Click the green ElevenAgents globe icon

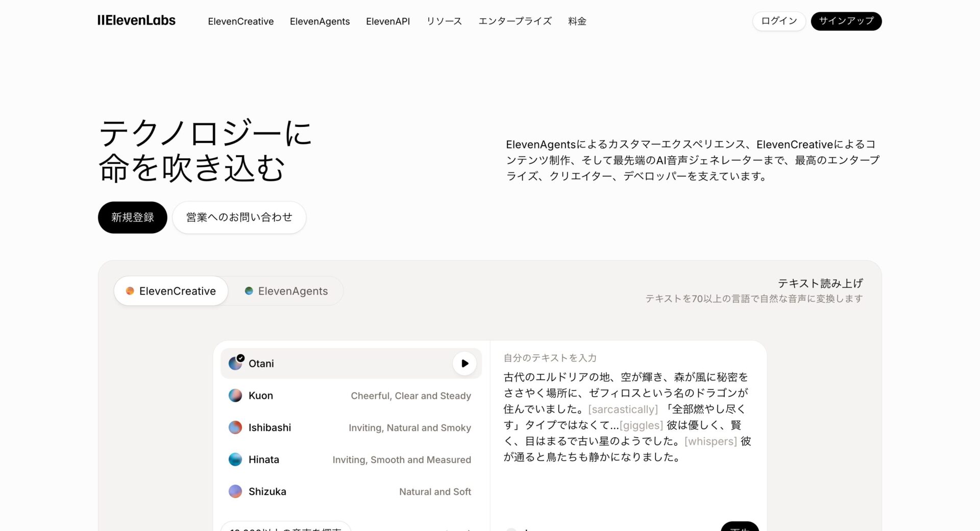tap(249, 291)
